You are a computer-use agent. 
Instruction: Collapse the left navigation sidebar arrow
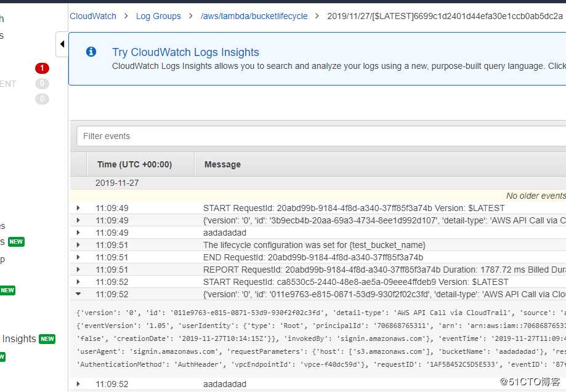click(62, 44)
